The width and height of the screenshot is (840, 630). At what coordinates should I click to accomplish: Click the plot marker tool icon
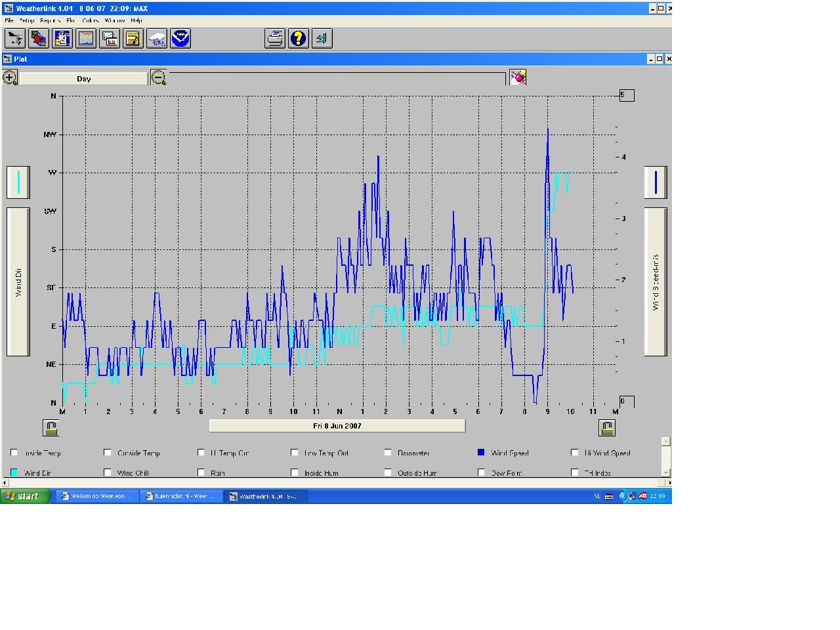(x=518, y=77)
